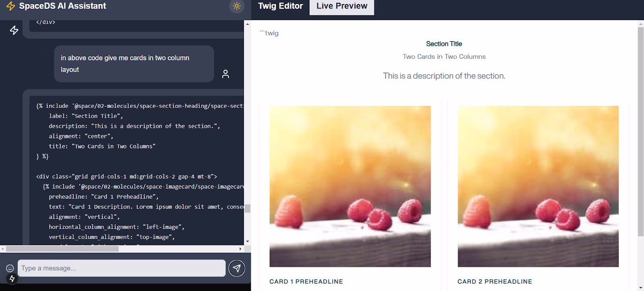Click the CARD 1 PREHEADLINE text

pos(306,281)
